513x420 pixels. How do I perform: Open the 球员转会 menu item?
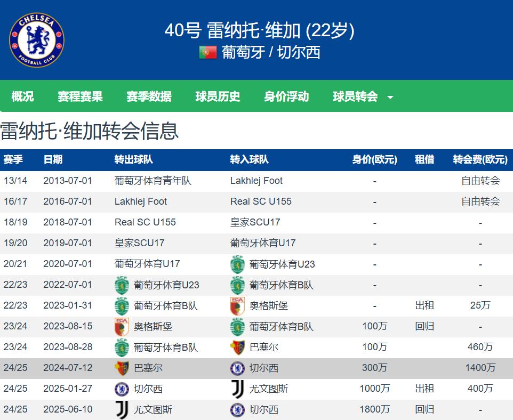pos(355,96)
